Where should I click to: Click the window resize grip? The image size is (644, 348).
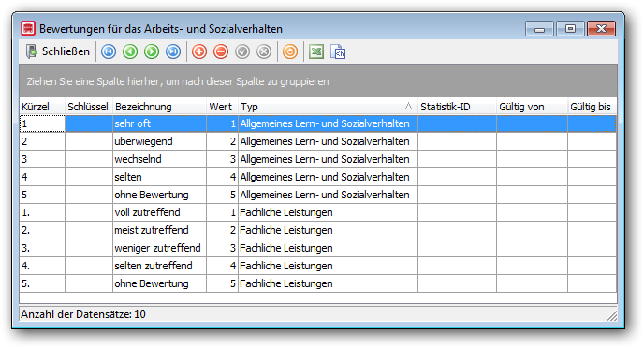[x=612, y=315]
